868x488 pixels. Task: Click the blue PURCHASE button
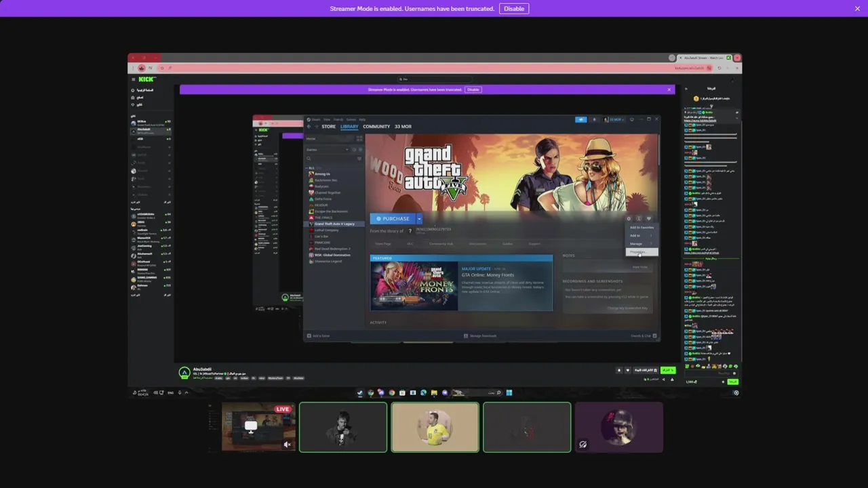point(393,218)
